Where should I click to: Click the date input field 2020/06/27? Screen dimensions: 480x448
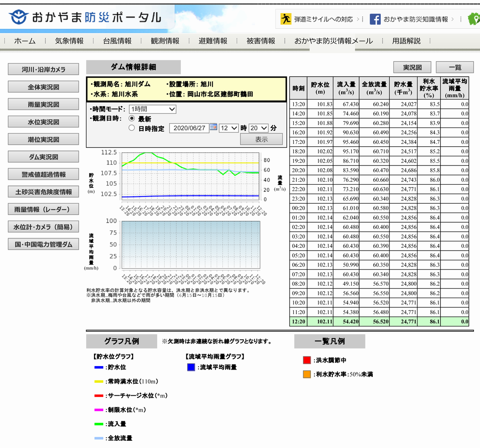point(189,128)
